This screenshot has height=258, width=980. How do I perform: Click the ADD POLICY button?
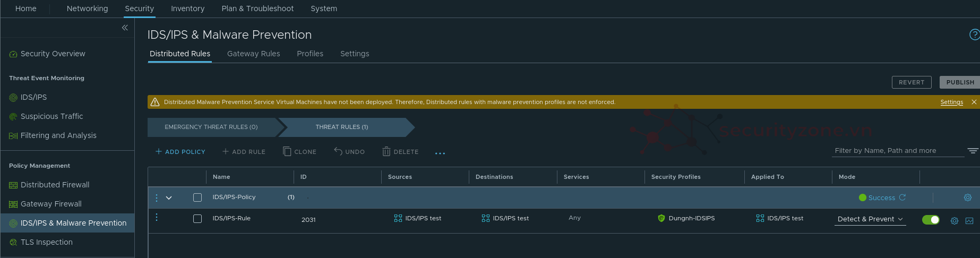point(180,152)
